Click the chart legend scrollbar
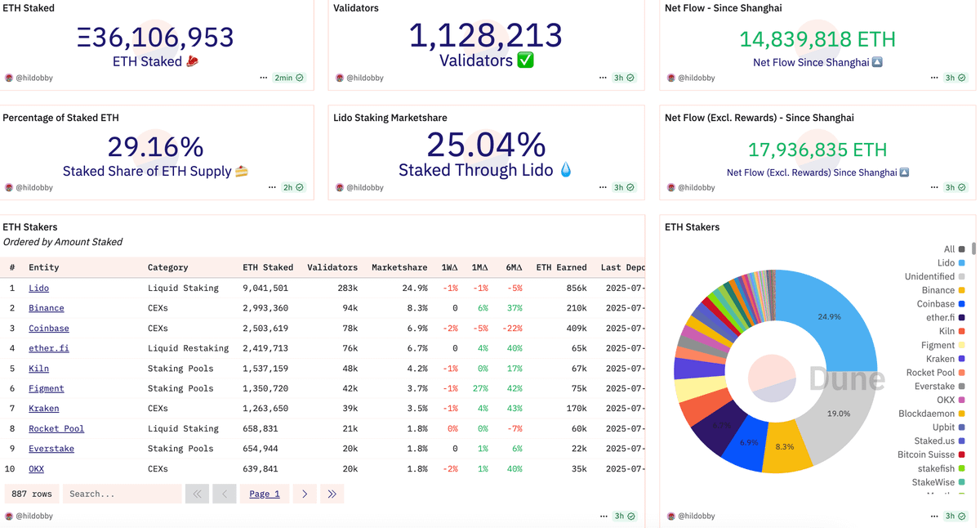The height and width of the screenshot is (528, 980). click(973, 248)
